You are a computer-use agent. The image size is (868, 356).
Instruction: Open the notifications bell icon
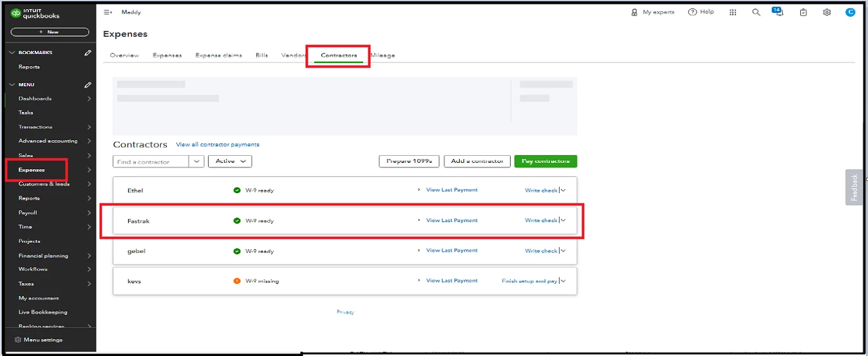779,12
